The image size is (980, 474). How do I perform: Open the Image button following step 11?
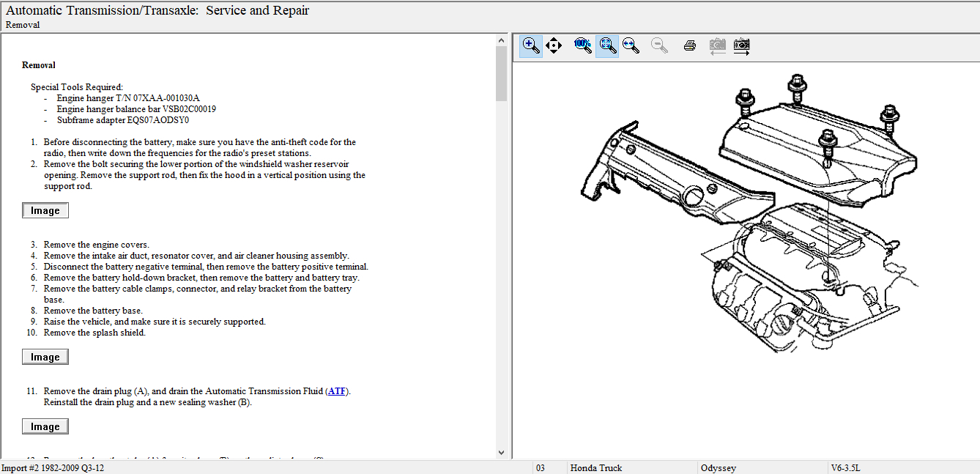tap(45, 427)
